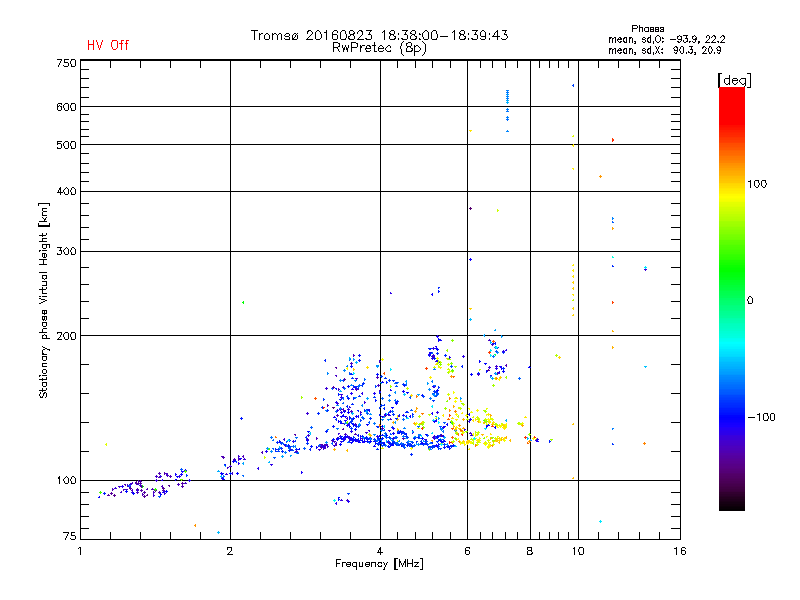800x600 pixels.
Task: Click the frequency axis tick label "16"
Action: click(x=680, y=551)
